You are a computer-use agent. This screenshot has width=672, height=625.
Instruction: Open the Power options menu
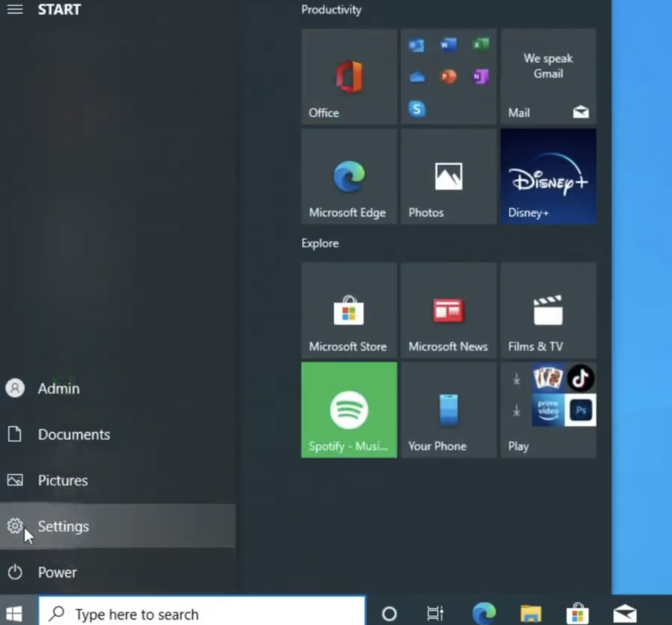tap(56, 572)
